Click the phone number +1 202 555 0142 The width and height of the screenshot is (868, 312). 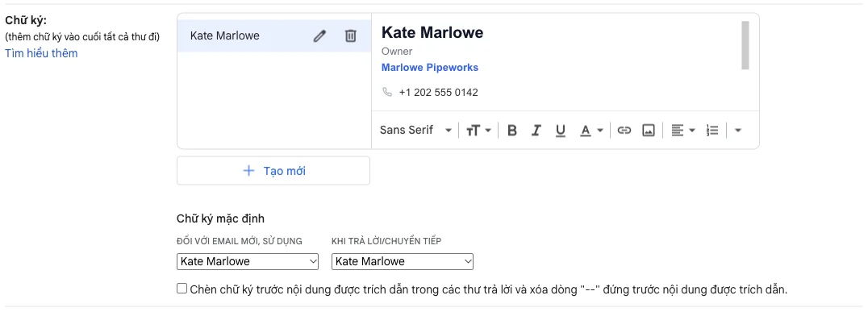pos(438,93)
